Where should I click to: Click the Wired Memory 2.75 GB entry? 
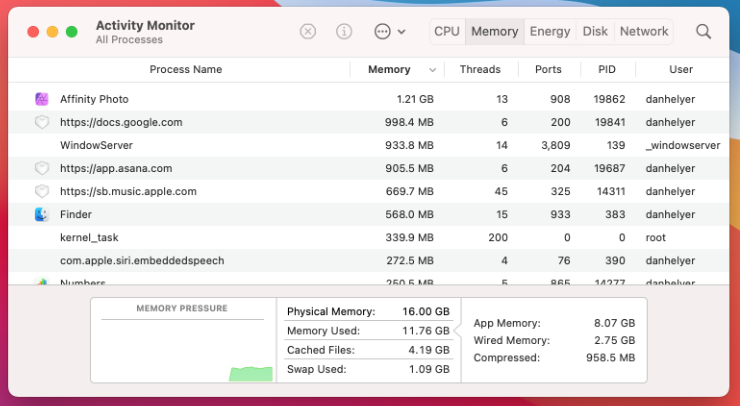(554, 340)
